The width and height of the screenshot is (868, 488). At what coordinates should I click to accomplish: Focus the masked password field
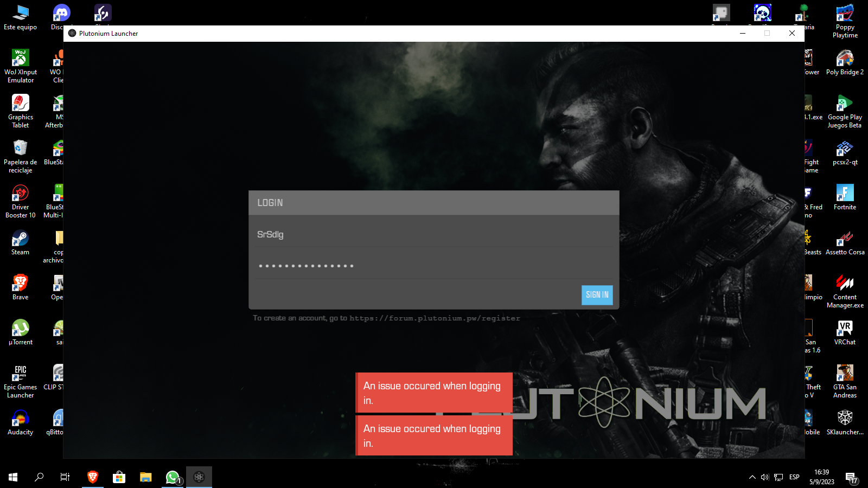pyautogui.click(x=433, y=266)
